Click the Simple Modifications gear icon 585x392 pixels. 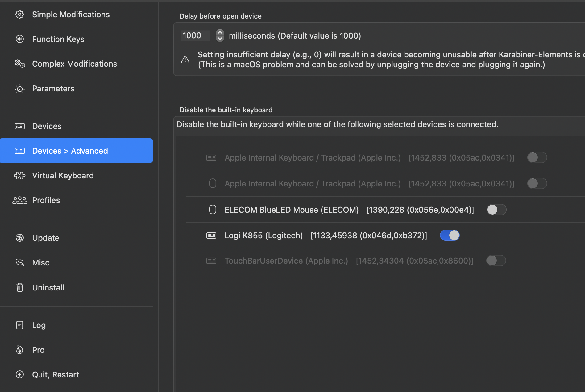[20, 15]
